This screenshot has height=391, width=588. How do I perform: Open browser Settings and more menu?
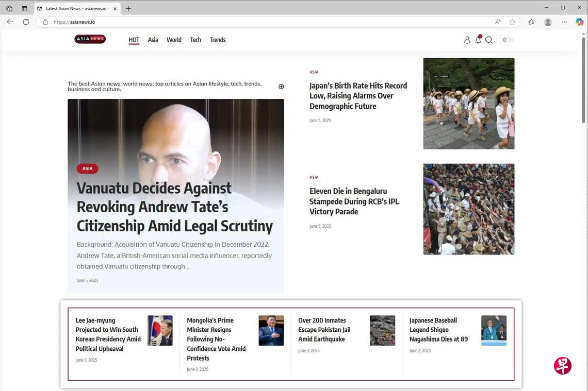tap(564, 22)
